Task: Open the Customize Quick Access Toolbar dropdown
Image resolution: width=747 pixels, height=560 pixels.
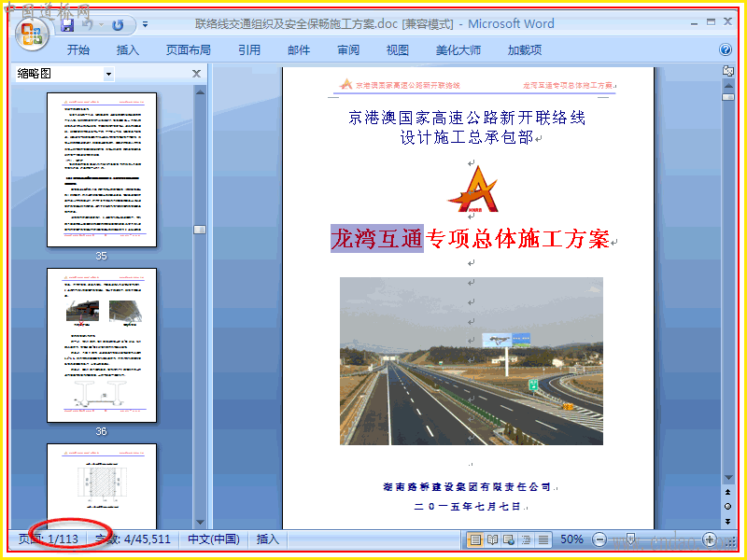Action: (145, 24)
